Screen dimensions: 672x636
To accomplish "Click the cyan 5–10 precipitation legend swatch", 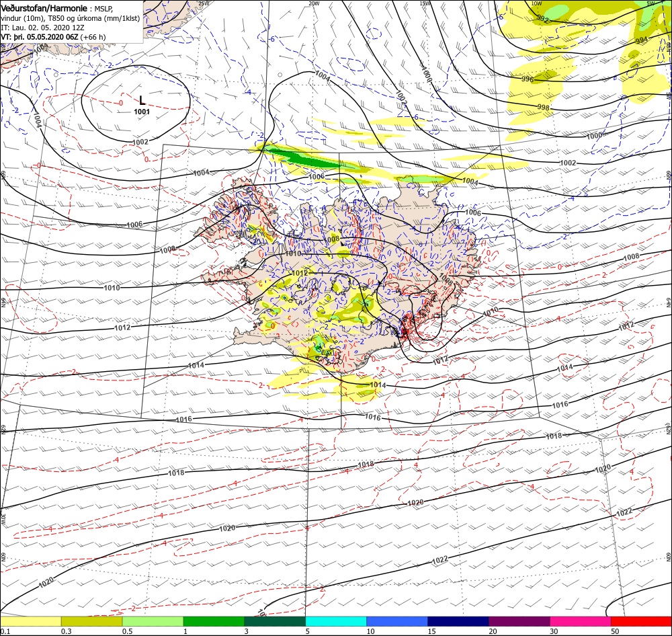I will (x=336, y=621).
